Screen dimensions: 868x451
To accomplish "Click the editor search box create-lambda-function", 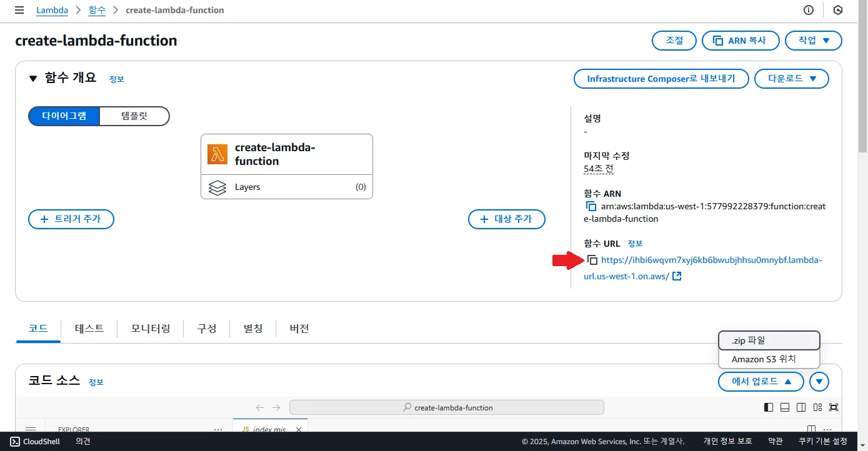I will (447, 407).
